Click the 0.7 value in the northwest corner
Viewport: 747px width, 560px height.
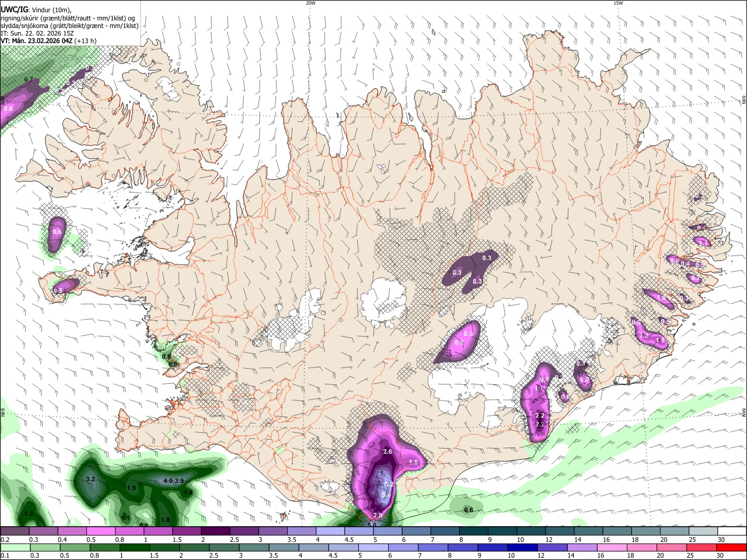click(29, 79)
